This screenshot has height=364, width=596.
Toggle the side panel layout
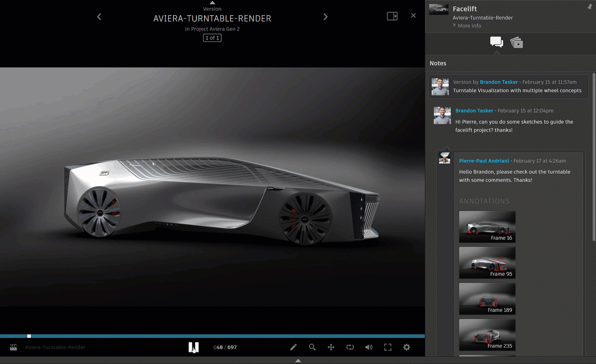pyautogui.click(x=392, y=16)
